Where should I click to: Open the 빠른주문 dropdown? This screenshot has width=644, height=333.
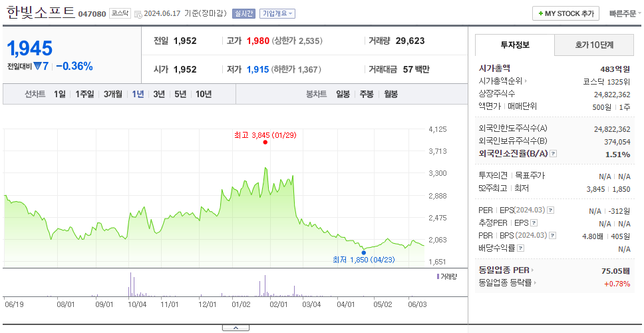(625, 13)
